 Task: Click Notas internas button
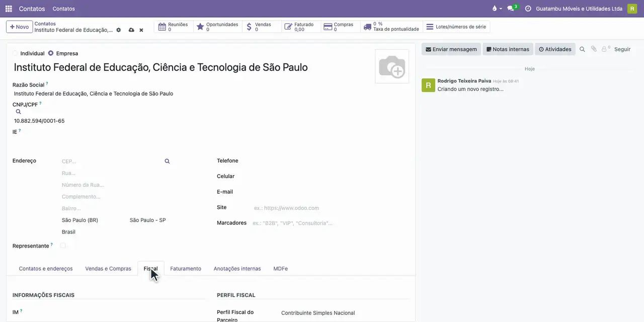click(x=508, y=49)
